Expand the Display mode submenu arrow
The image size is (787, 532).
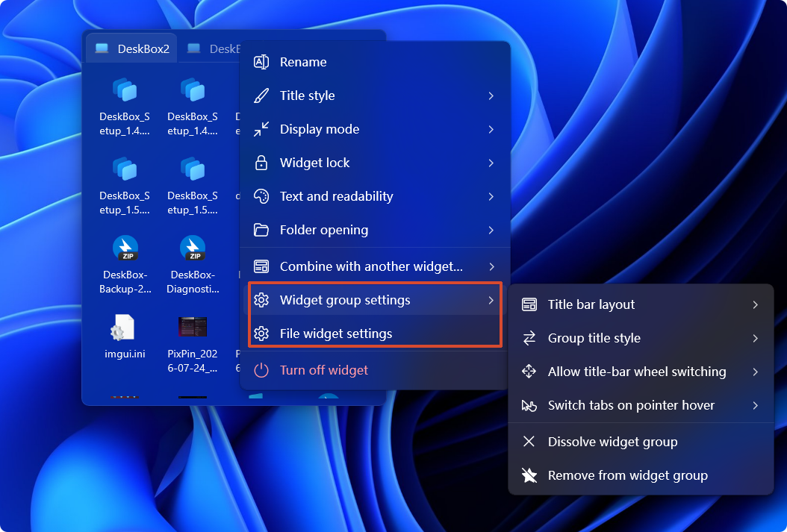[491, 129]
